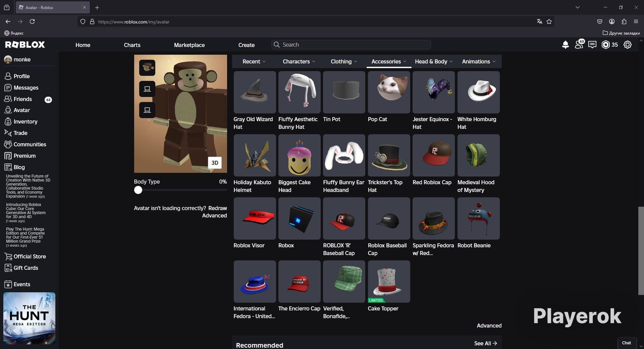644x349 pixels.
Task: Open the Firefox account icon
Action: pyautogui.click(x=612, y=22)
